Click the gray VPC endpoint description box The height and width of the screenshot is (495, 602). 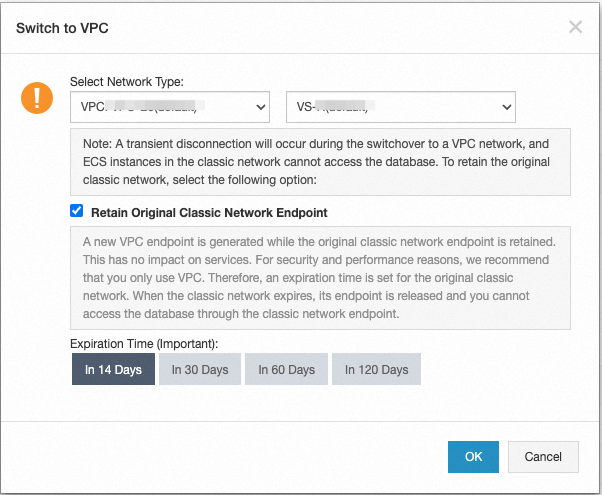coord(320,277)
